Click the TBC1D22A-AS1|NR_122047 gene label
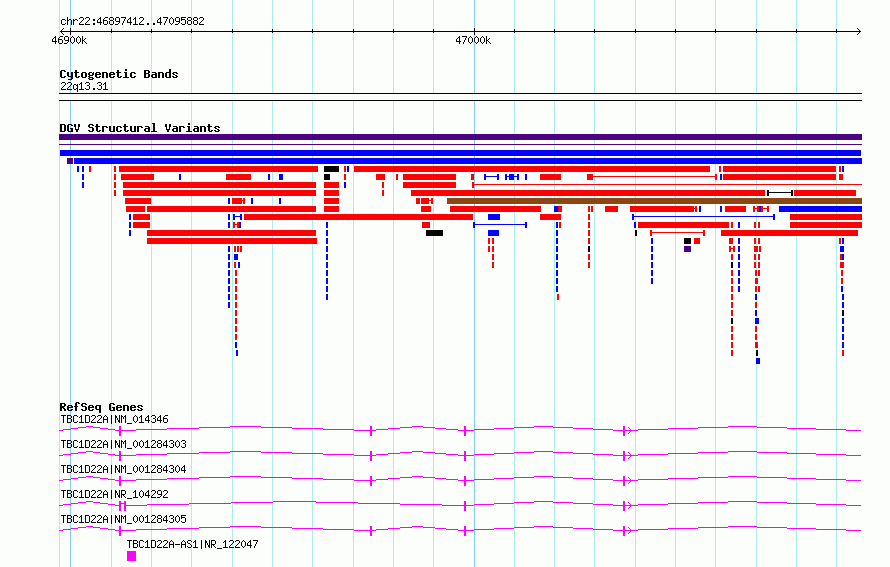 pyautogui.click(x=192, y=544)
